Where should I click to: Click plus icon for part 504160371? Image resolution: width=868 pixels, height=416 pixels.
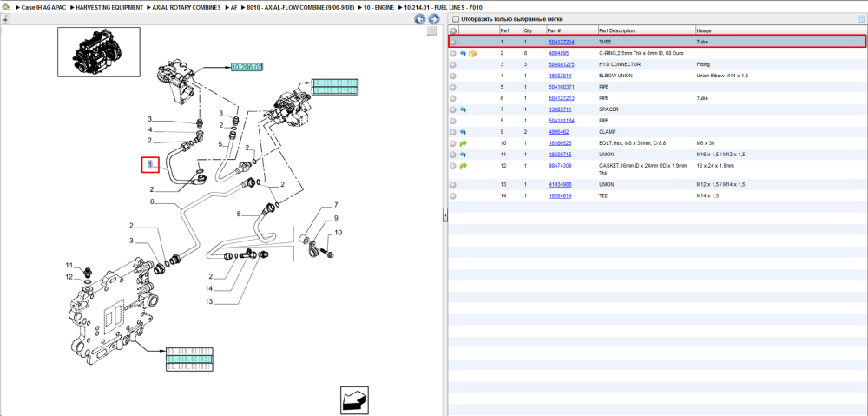pyautogui.click(x=453, y=87)
